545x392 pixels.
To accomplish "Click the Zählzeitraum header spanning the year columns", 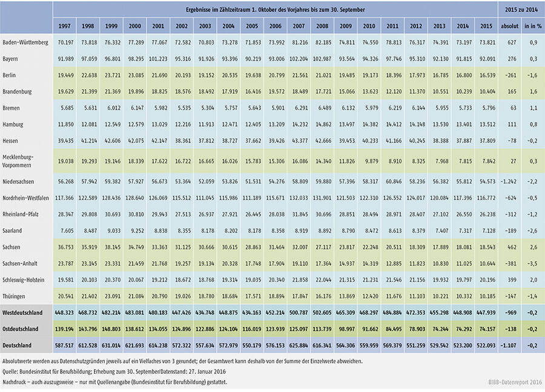I will [275, 10].
